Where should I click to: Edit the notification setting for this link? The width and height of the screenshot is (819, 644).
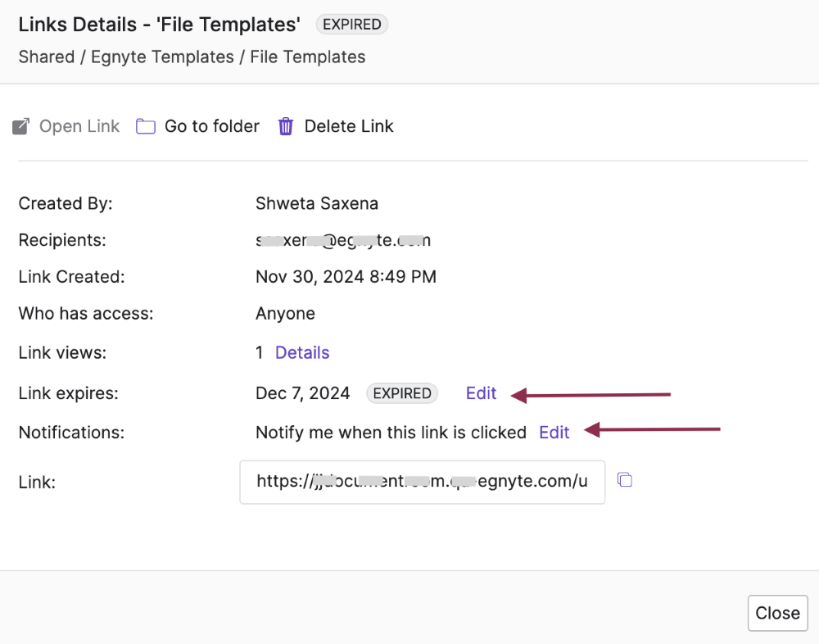pos(554,433)
